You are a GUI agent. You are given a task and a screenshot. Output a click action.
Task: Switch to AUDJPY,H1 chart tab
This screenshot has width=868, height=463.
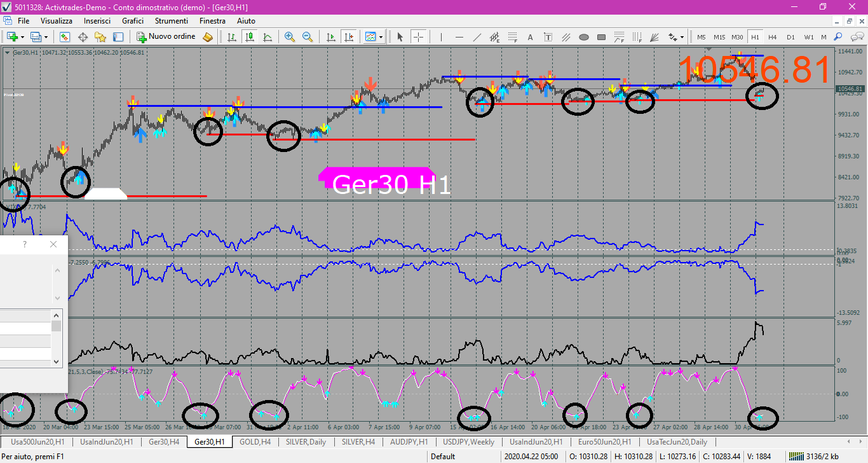pyautogui.click(x=410, y=441)
